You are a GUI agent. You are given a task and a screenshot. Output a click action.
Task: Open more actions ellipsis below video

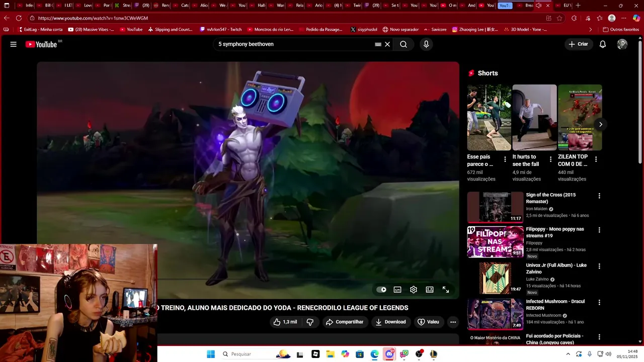(453, 322)
